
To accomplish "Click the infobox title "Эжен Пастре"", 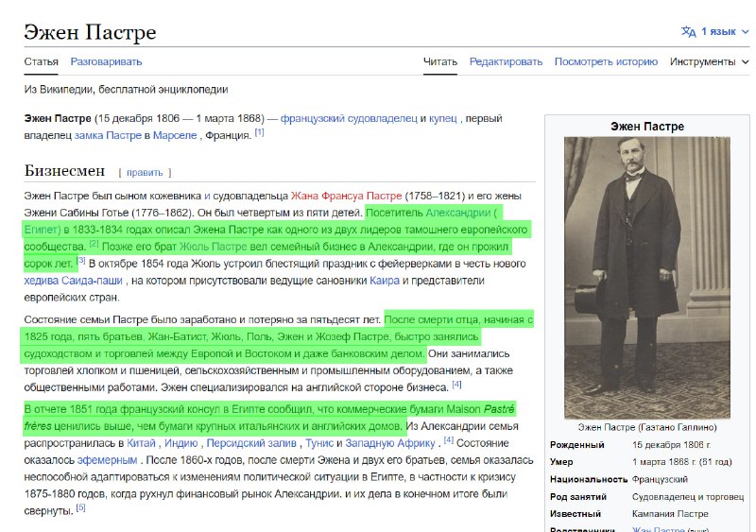I will tap(647, 127).
